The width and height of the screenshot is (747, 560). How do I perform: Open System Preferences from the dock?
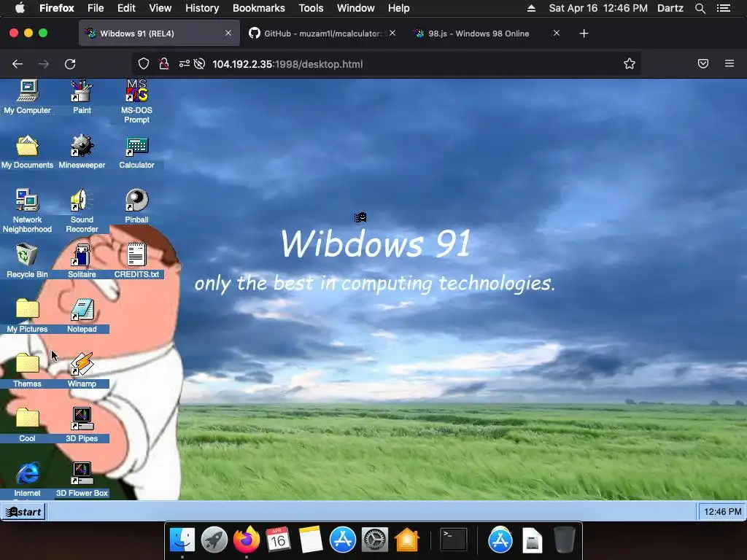click(x=374, y=540)
